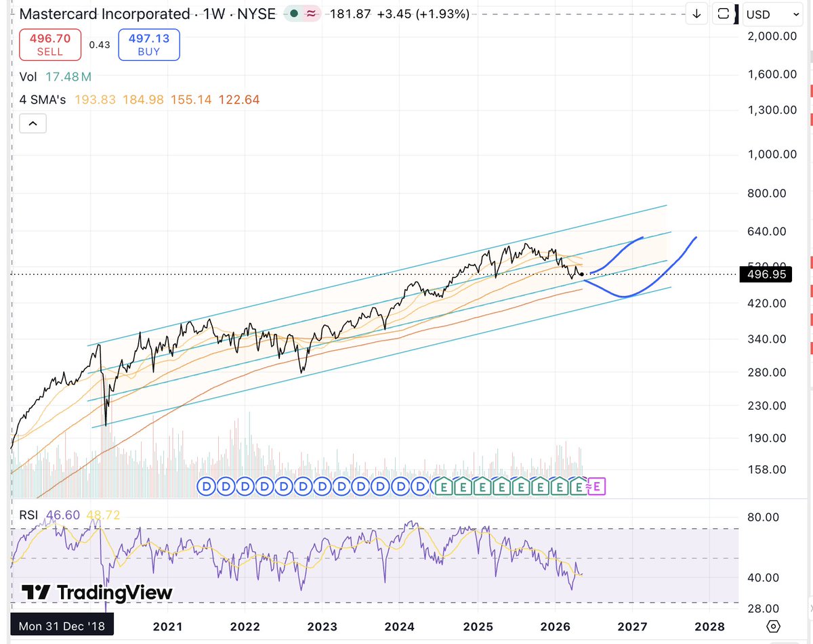Select the Vol indicator legend label
This screenshot has width=813, height=644.
pos(29,79)
